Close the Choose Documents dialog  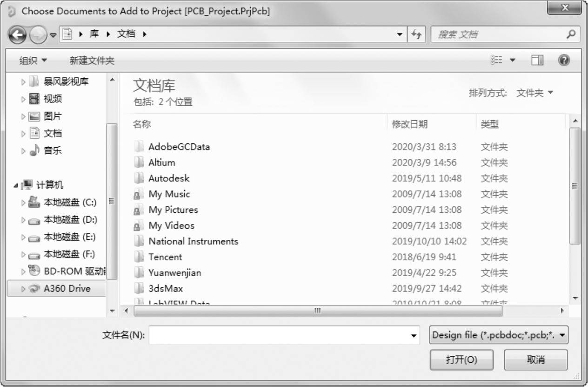click(565, 8)
